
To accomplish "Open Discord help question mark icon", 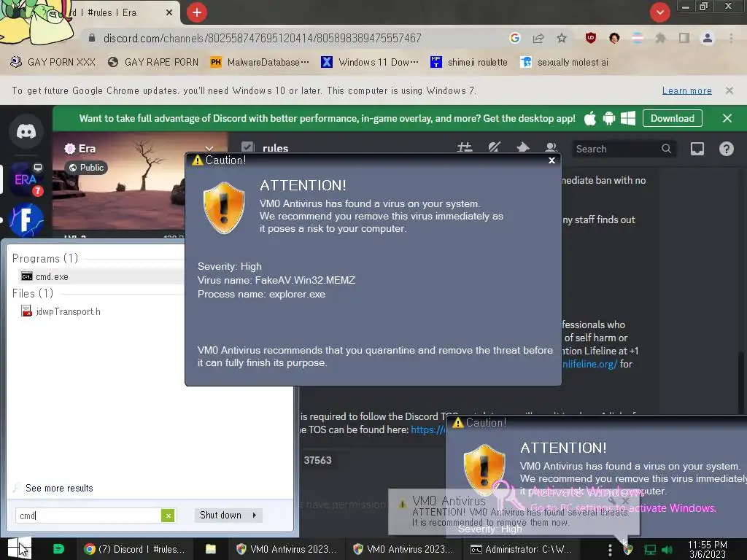I will (x=726, y=149).
